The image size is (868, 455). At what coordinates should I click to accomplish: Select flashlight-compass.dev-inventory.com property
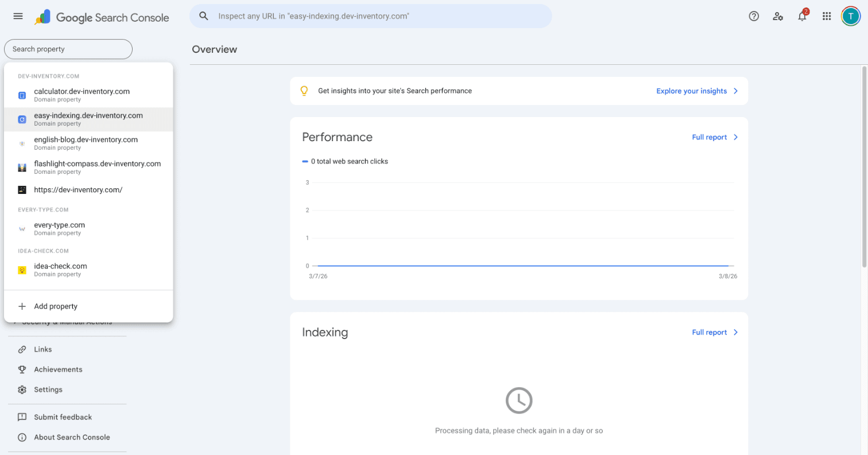pos(97,167)
